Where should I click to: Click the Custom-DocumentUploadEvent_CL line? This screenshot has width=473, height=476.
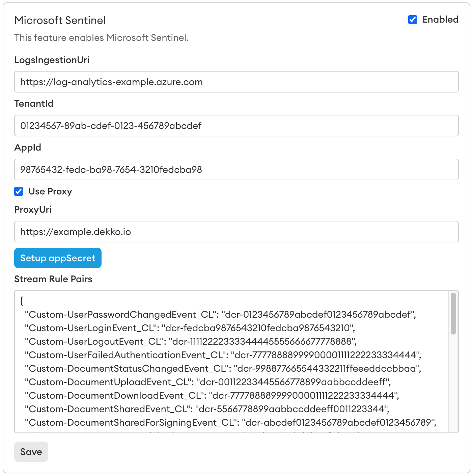(x=208, y=382)
